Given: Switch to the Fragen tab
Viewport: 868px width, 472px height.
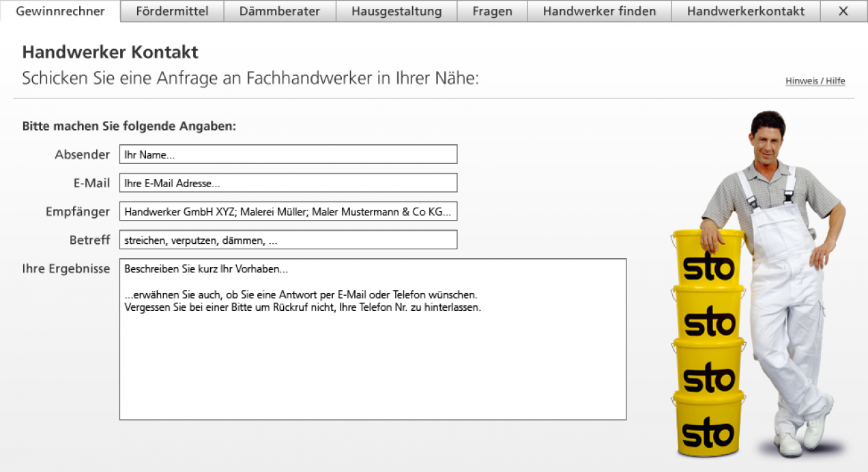Looking at the screenshot, I should pyautogui.click(x=492, y=11).
